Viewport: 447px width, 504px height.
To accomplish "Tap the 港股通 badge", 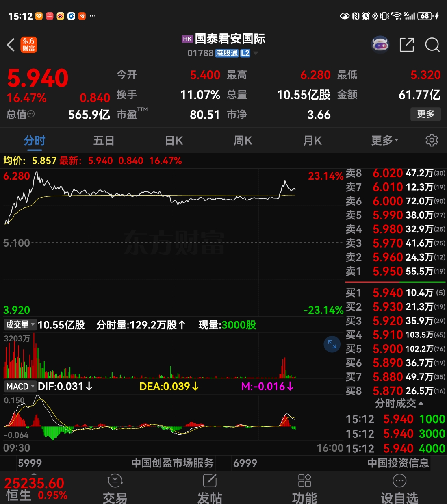I will 227,53.
